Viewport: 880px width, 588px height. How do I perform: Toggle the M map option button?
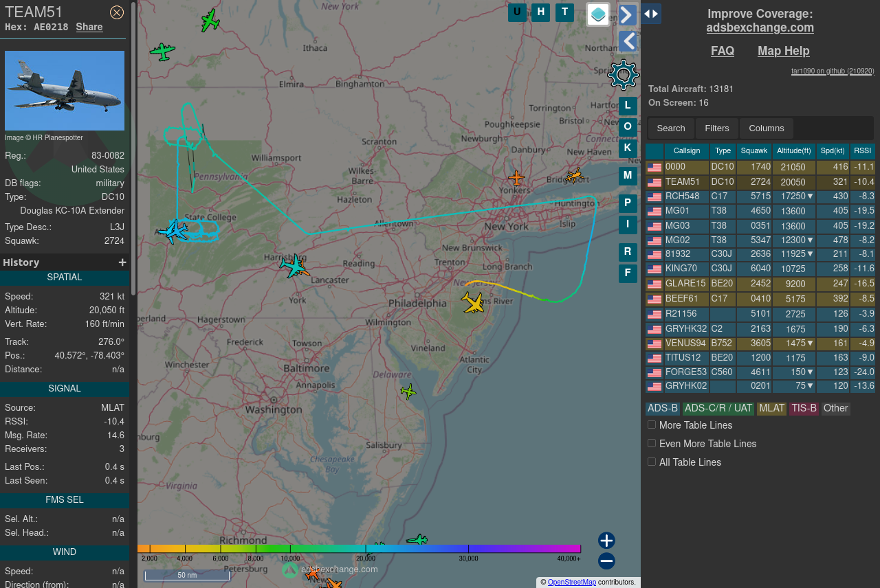coord(628,176)
